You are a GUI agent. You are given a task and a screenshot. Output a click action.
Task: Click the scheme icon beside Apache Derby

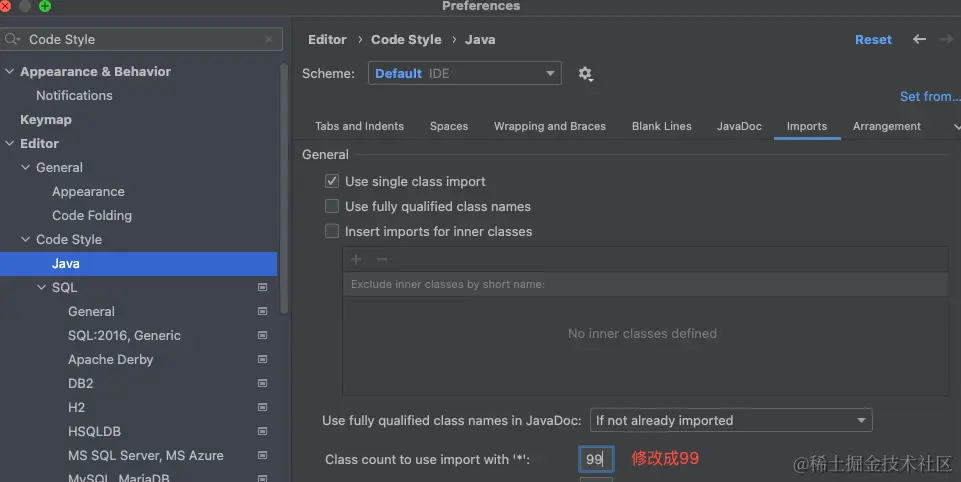pos(262,359)
